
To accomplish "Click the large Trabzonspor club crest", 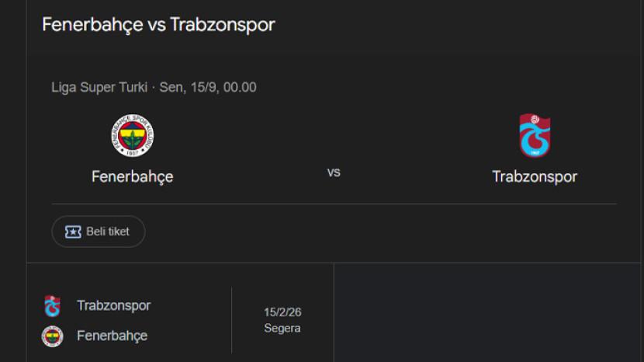I will pyautogui.click(x=534, y=136).
